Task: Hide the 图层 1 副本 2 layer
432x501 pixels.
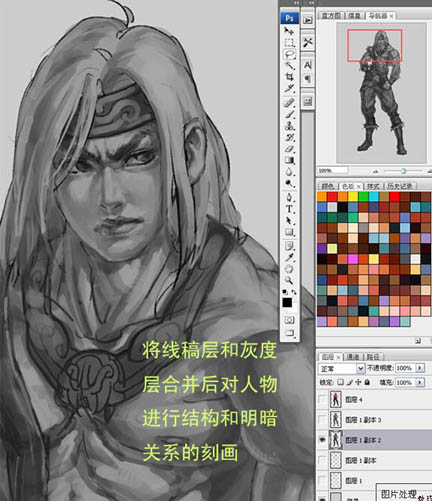Action: tap(322, 440)
